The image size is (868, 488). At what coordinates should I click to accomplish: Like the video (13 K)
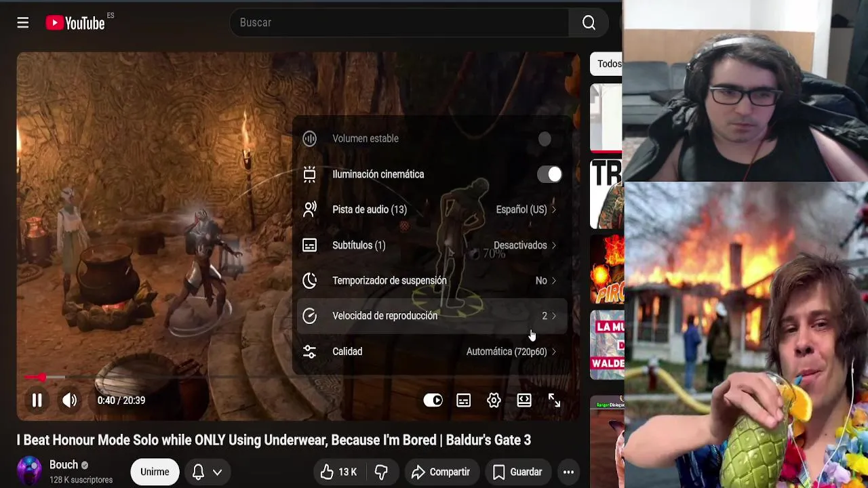click(x=339, y=472)
